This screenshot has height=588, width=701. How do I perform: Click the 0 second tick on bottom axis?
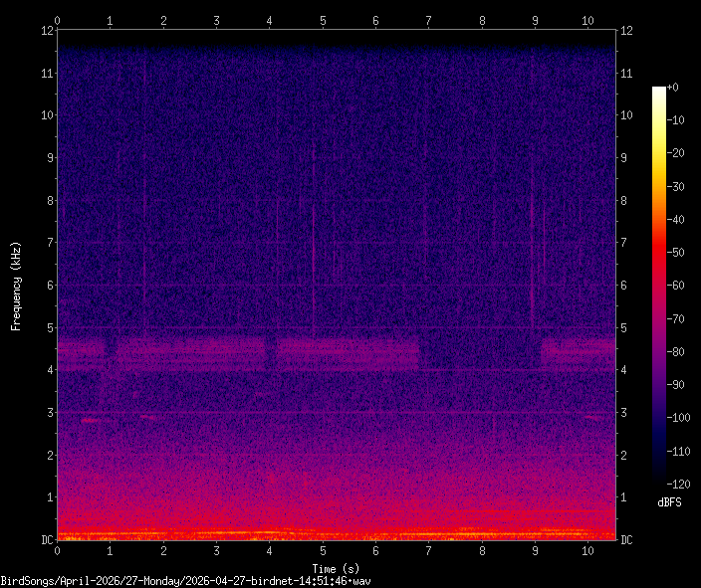pos(58,550)
